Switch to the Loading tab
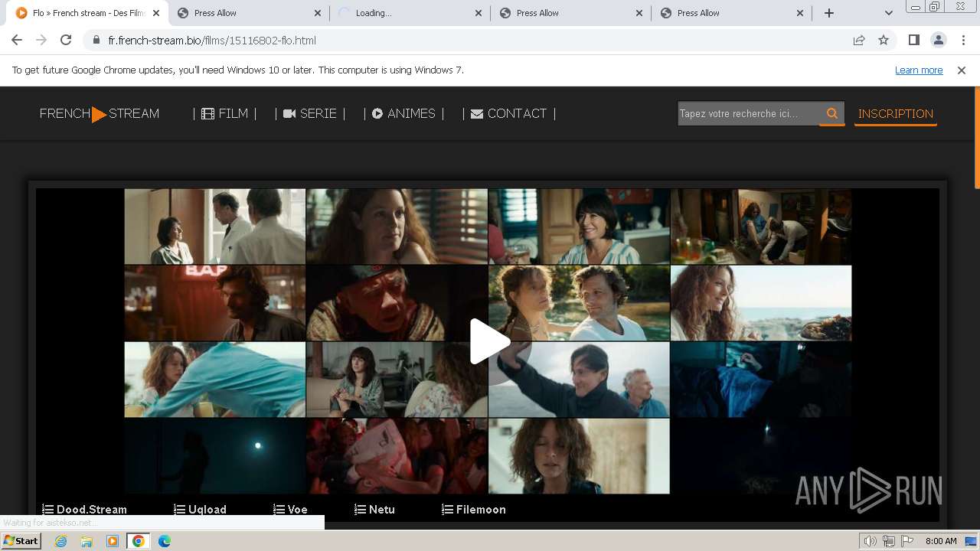 coord(410,13)
